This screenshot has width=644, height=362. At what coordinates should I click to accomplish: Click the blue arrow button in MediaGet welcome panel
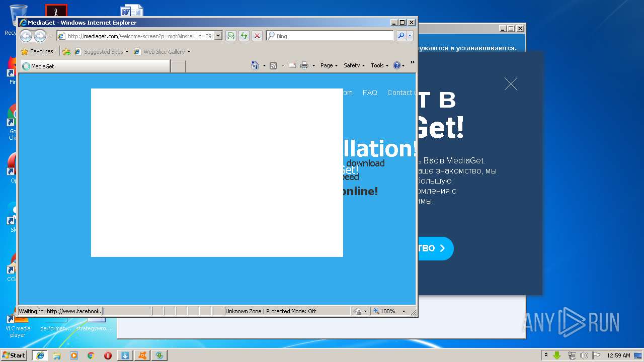[435, 248]
